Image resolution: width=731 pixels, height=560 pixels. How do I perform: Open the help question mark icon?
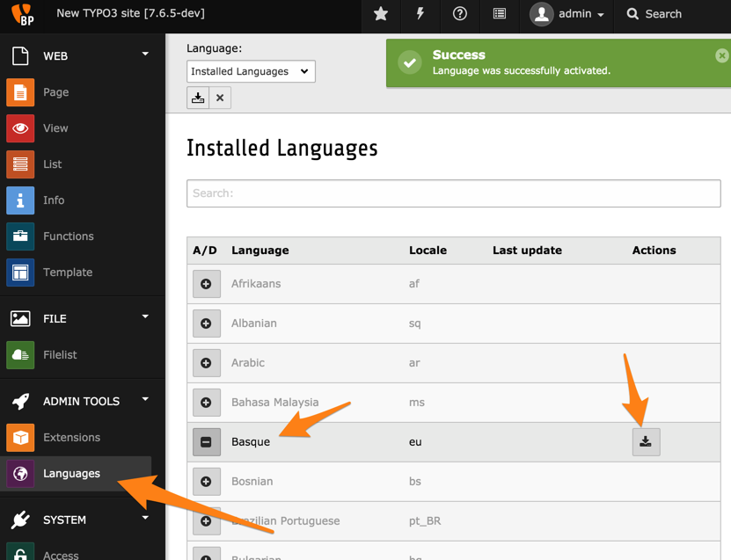tap(460, 14)
